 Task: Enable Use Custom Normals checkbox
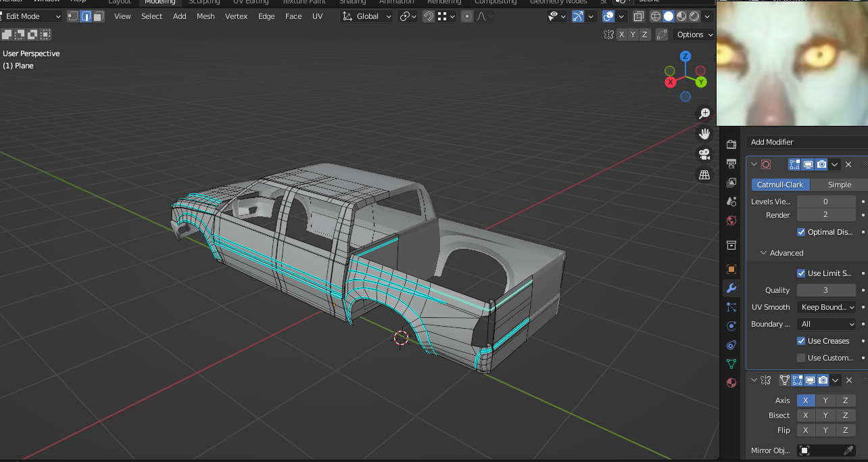pos(802,358)
